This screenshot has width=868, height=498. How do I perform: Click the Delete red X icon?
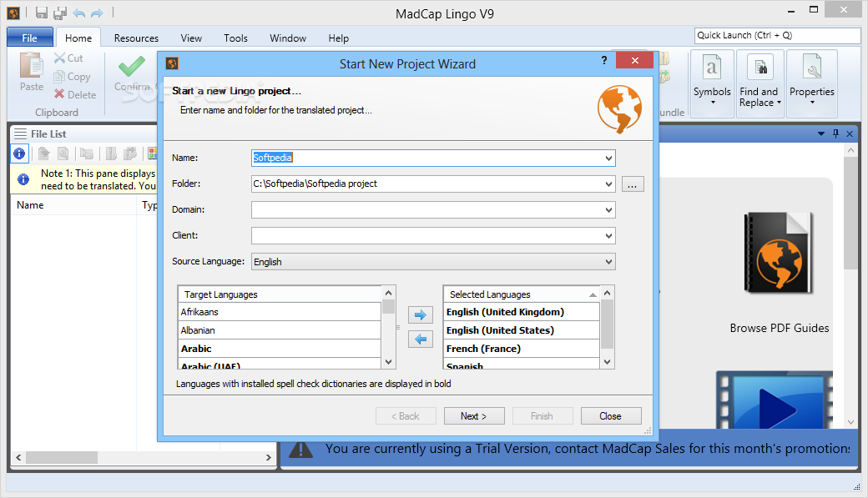pyautogui.click(x=59, y=94)
